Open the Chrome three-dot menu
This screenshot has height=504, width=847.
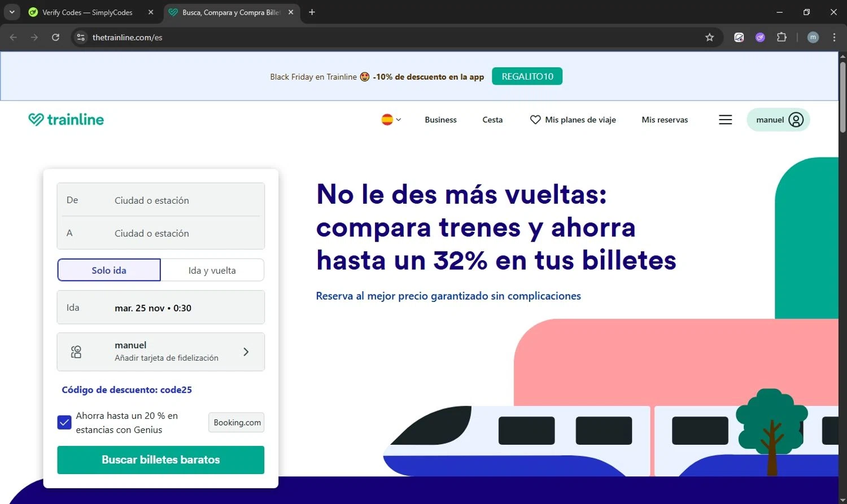coord(834,37)
